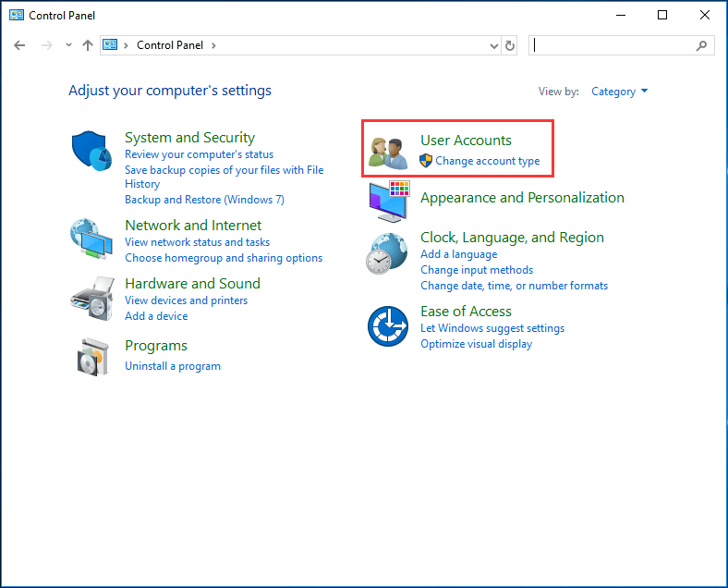
Task: Expand the chevron before Control Panel breadcrumb
Action: (126, 45)
